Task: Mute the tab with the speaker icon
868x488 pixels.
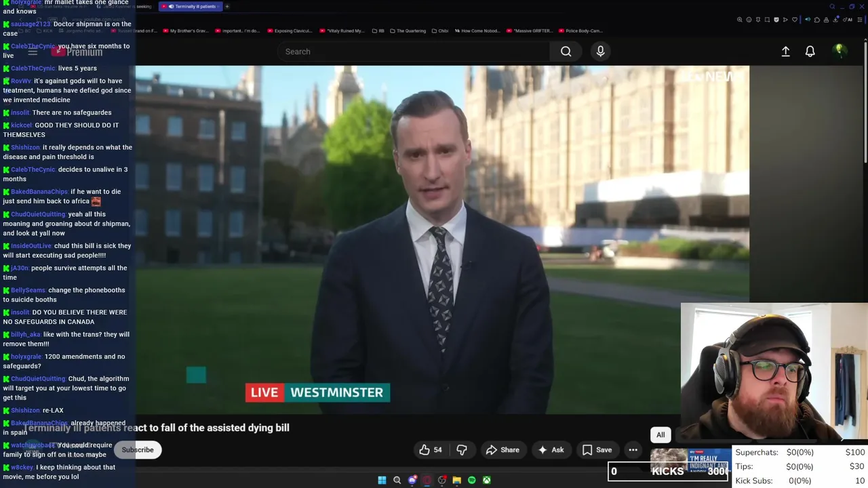Action: point(171,7)
